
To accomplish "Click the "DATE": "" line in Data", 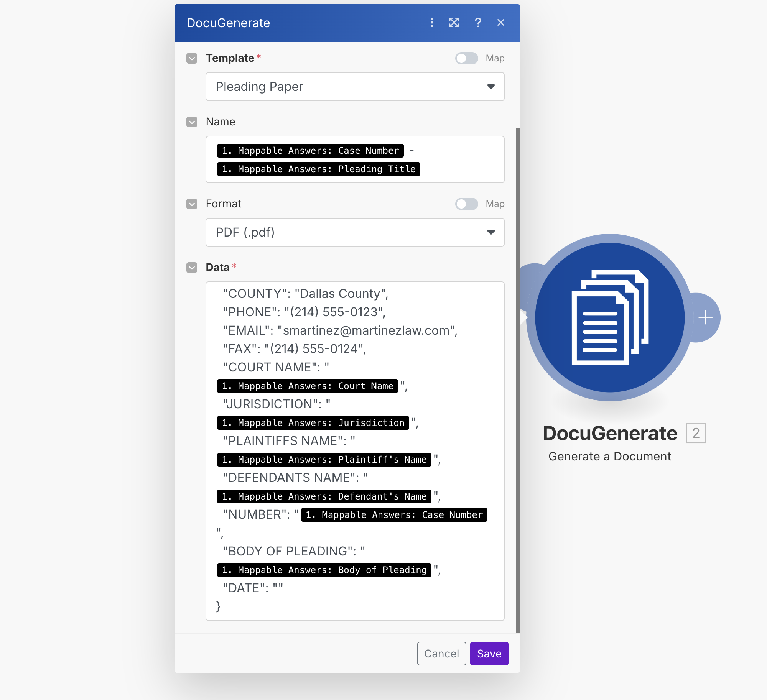I will tap(253, 588).
